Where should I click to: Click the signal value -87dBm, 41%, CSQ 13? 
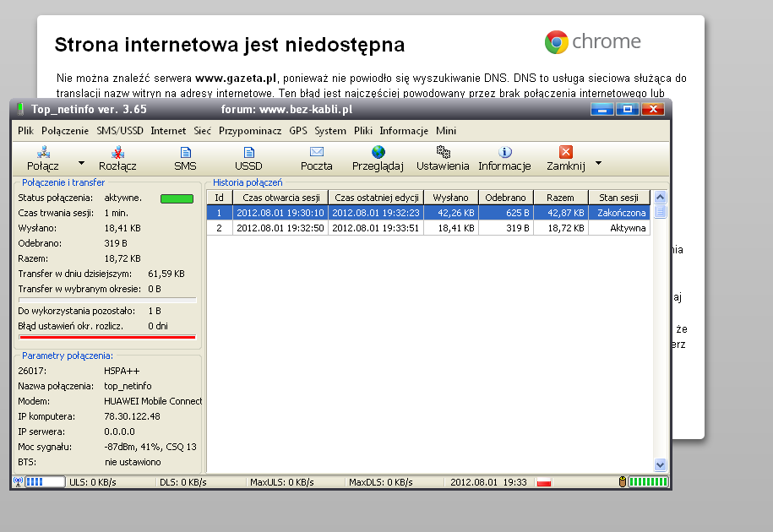(x=150, y=447)
